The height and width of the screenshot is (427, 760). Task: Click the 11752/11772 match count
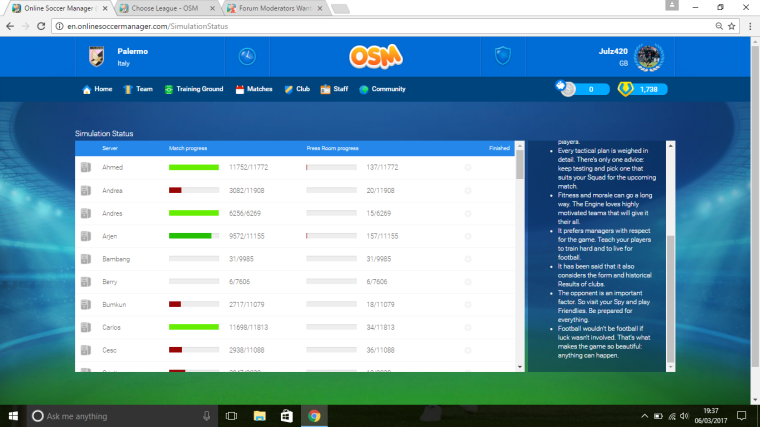[x=248, y=167]
